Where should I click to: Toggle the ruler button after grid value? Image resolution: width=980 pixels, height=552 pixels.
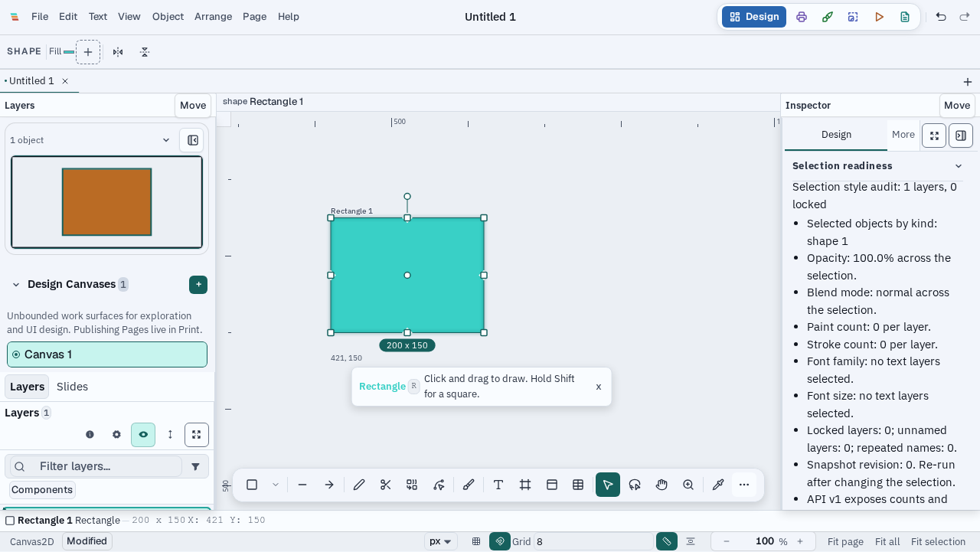coord(667,541)
